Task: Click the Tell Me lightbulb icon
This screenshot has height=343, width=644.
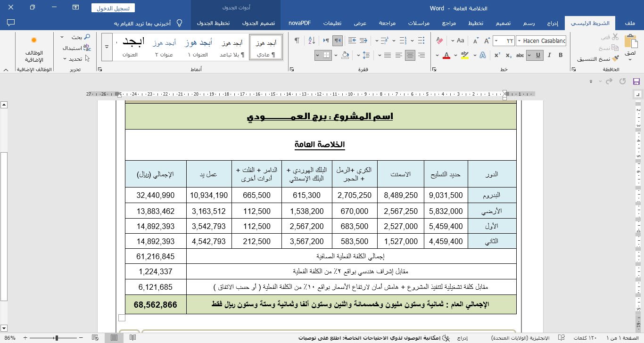Action: coord(179,23)
